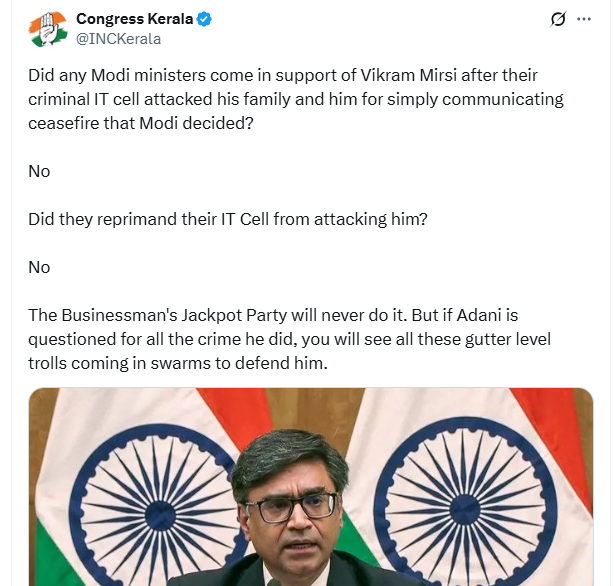
Task: Click the man's eyeglasses in the photo
Action: coord(290,507)
